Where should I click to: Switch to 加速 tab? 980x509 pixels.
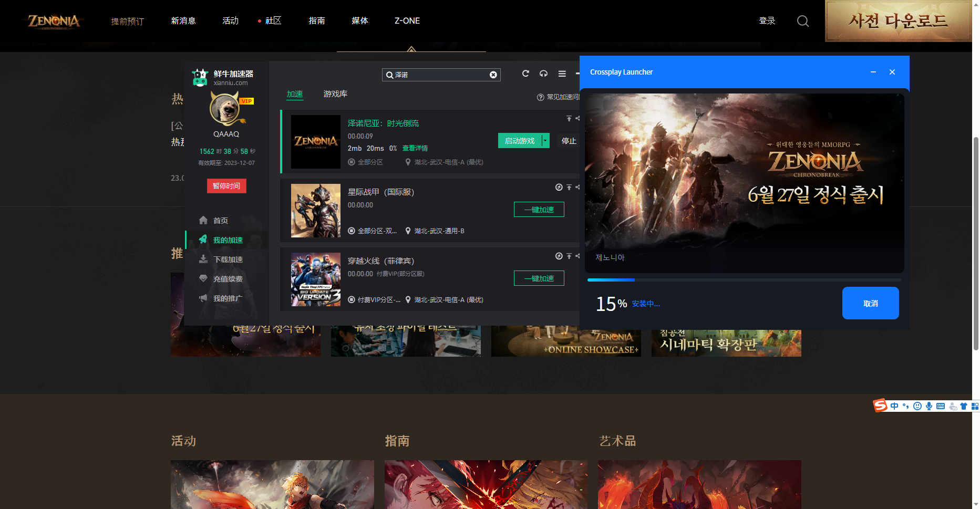(x=295, y=94)
